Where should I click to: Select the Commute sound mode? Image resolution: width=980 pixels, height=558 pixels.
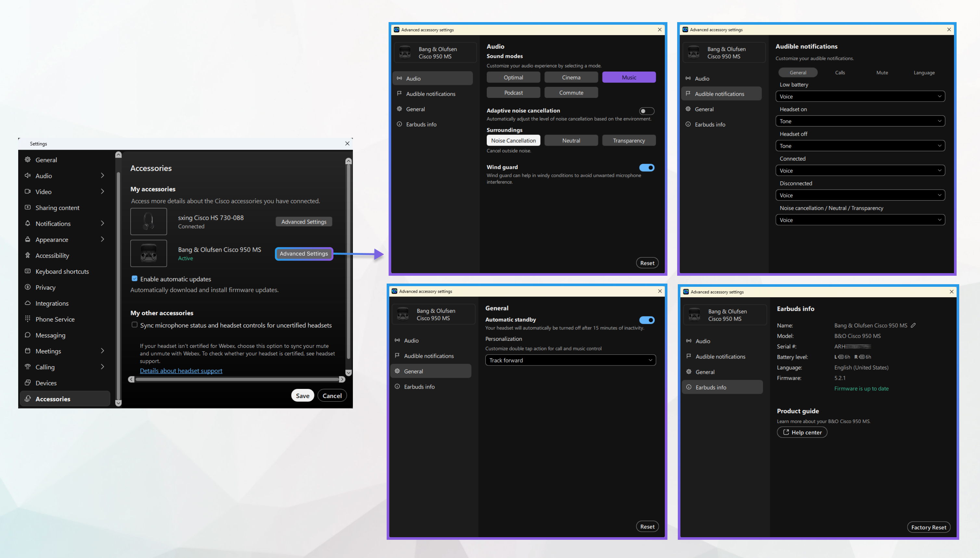571,92
